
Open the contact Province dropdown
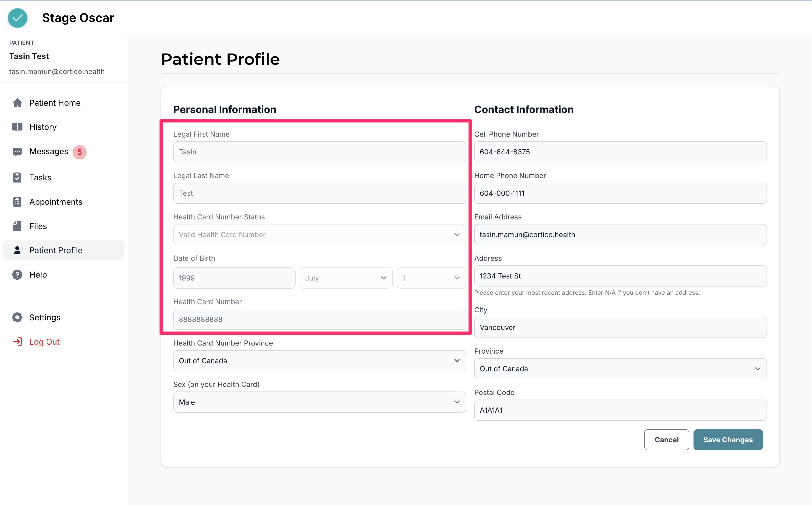pos(620,369)
